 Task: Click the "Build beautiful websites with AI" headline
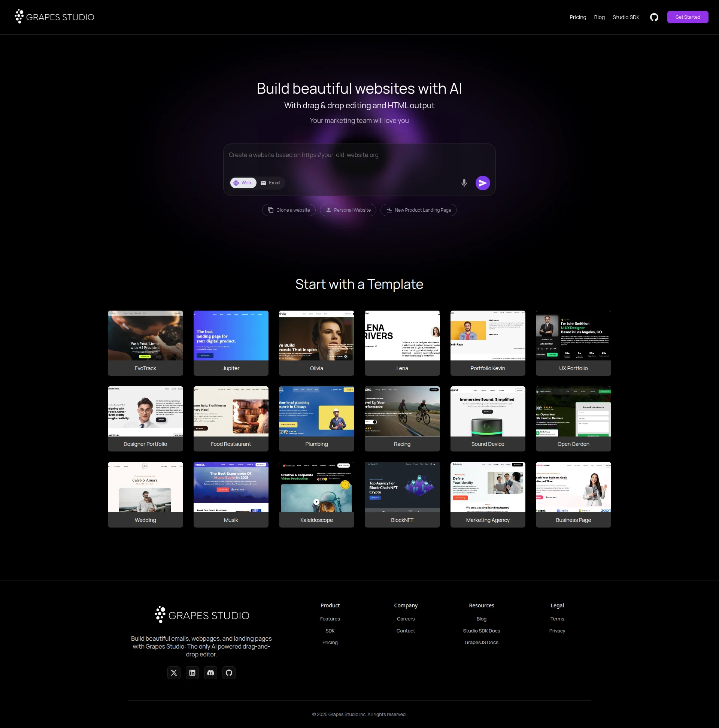pyautogui.click(x=359, y=88)
